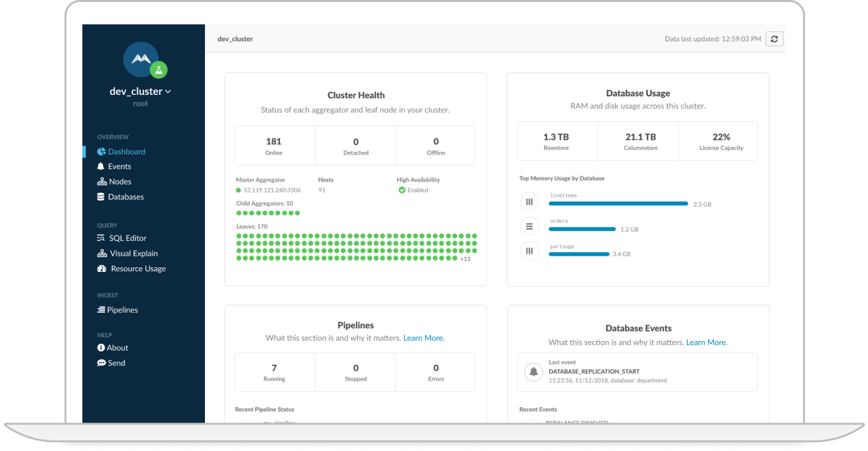Screen dimensions: 868x451
Task: Click the About info icon
Action: click(101, 348)
